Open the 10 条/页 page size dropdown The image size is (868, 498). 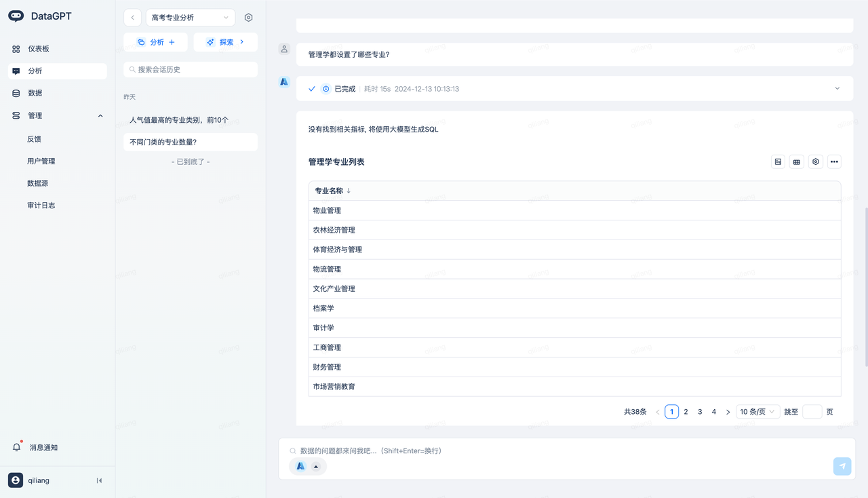[757, 412]
